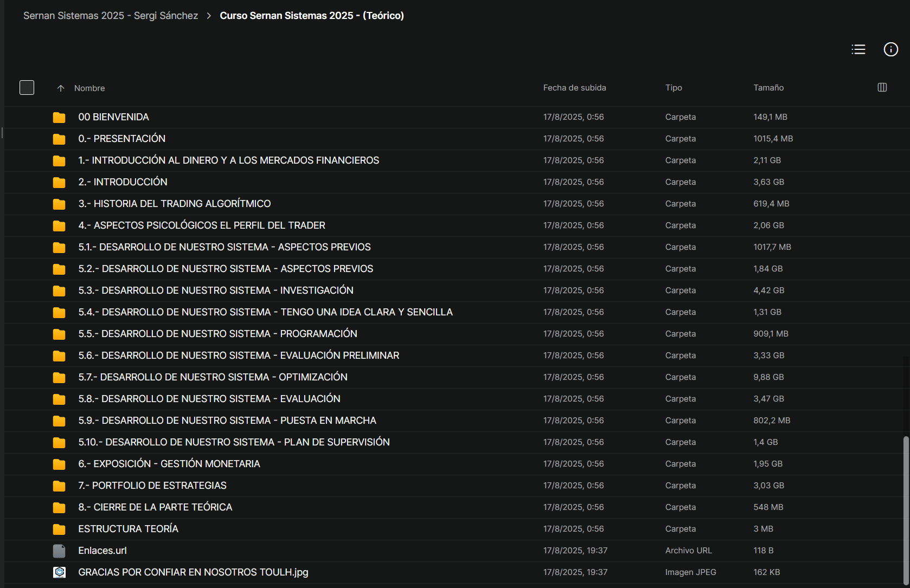Click date 17/8/2025, 19:37 of Enlaces.url
The image size is (910, 588).
(x=575, y=551)
